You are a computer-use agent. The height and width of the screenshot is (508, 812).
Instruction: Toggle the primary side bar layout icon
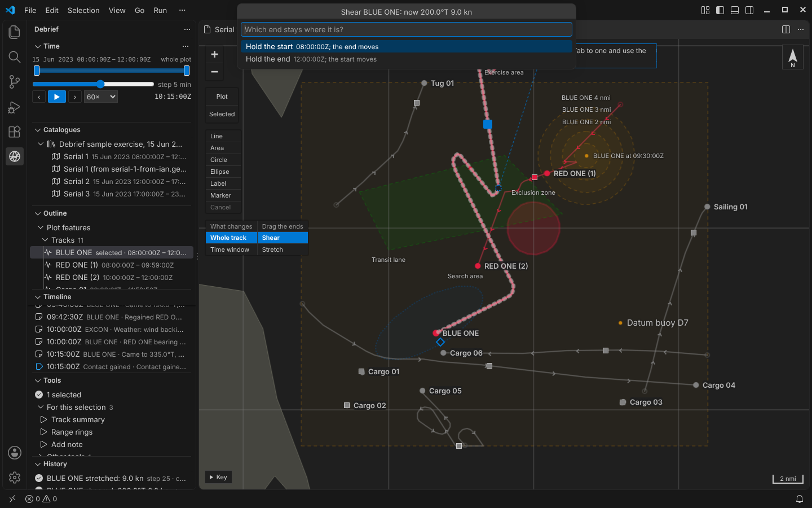[720, 10]
